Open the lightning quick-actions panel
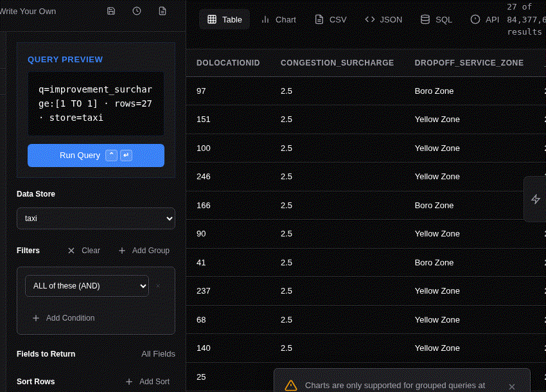This screenshot has width=546, height=392. pos(535,199)
